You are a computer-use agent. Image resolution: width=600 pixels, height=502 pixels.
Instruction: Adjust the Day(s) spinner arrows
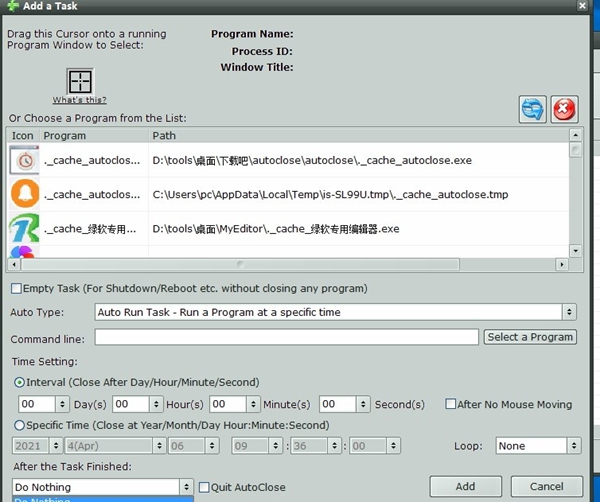click(62, 404)
